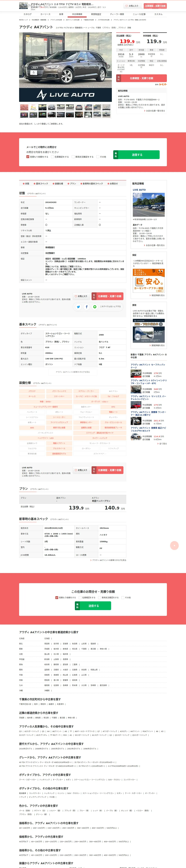Open the 新車 navigation tab
This screenshot has height=868, width=186.
coord(61,14)
